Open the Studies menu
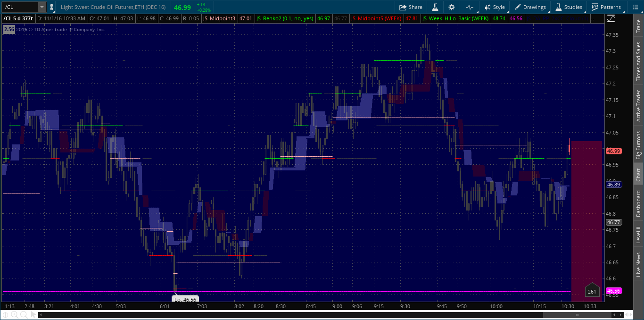The image size is (644, 320). click(569, 7)
